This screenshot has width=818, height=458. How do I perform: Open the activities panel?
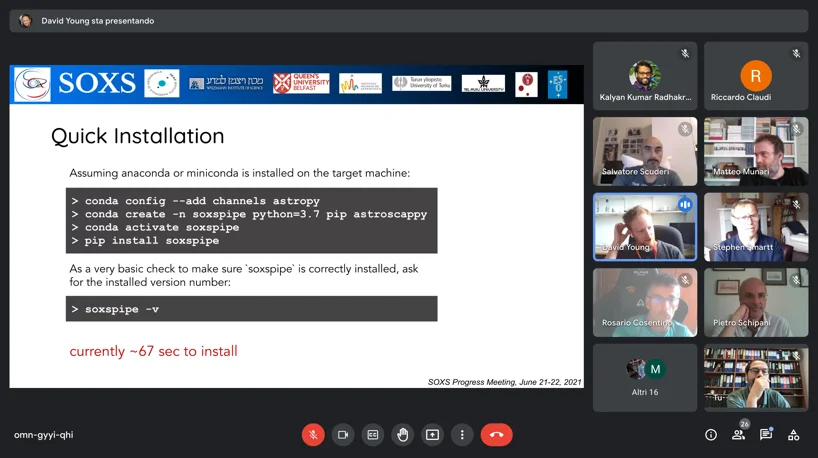[x=793, y=435]
